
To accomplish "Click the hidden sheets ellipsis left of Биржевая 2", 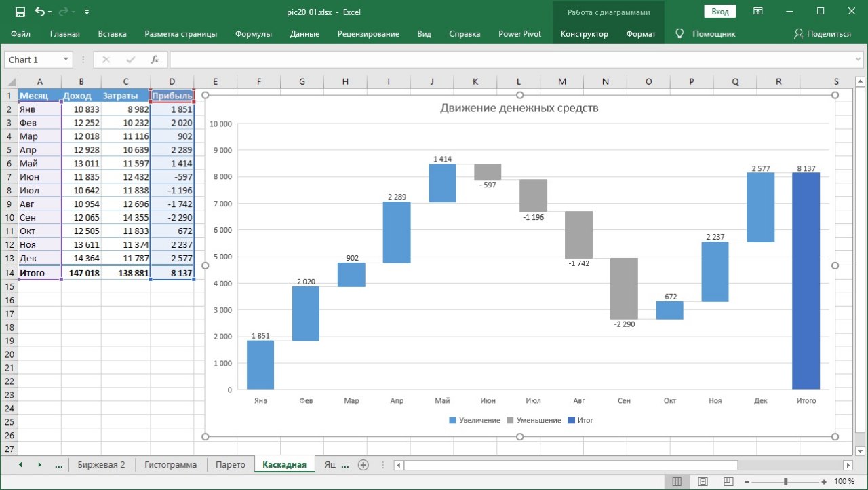I will [58, 465].
